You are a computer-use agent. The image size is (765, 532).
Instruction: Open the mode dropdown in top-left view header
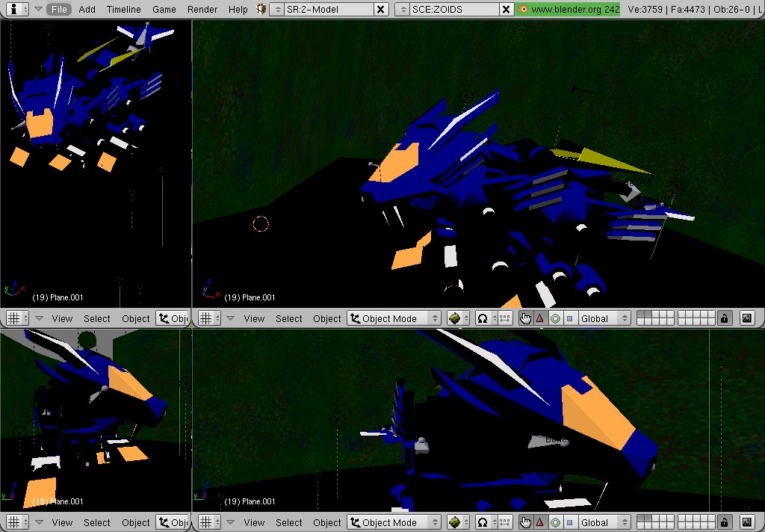(173, 318)
